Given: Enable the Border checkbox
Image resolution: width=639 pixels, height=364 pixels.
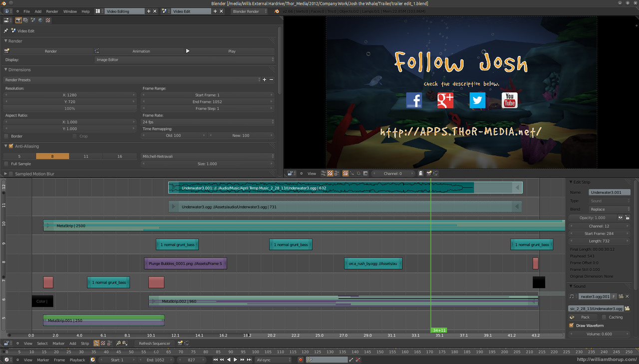Looking at the screenshot, I should click(6, 136).
